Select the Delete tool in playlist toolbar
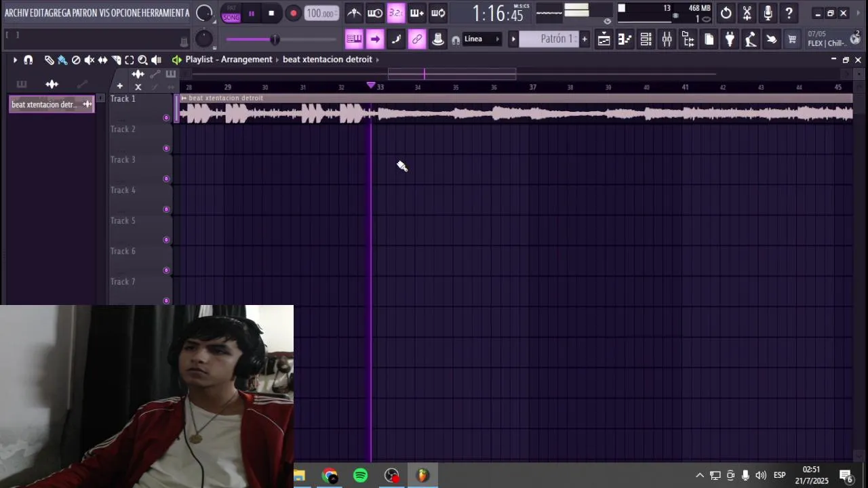 (76, 60)
